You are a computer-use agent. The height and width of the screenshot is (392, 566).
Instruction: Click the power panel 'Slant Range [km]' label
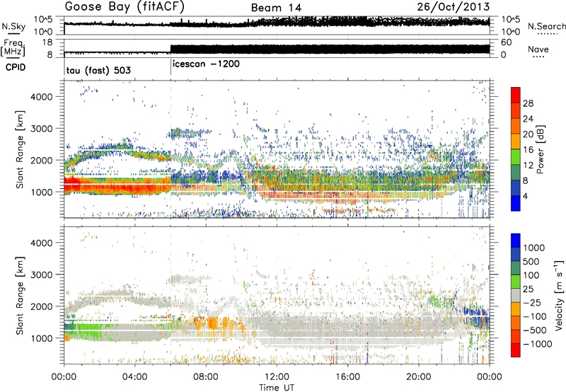(x=20, y=150)
